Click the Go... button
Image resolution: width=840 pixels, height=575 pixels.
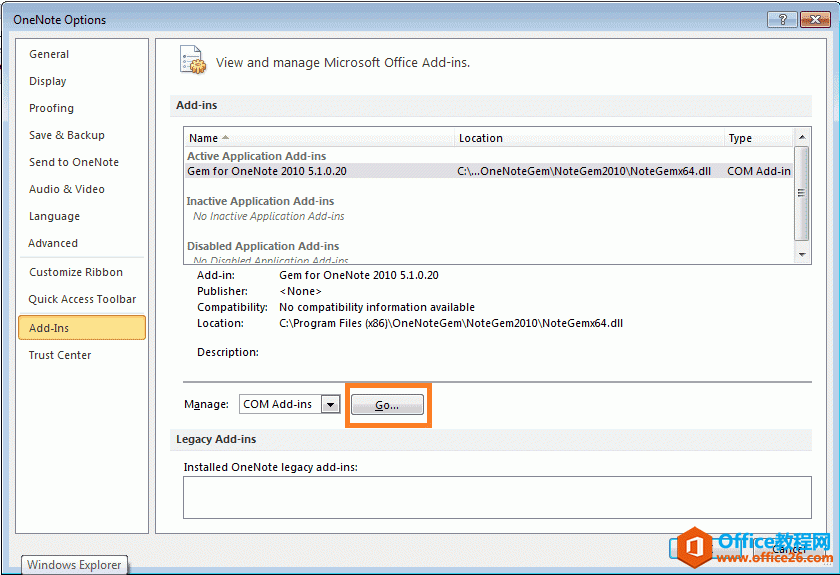[x=387, y=405]
